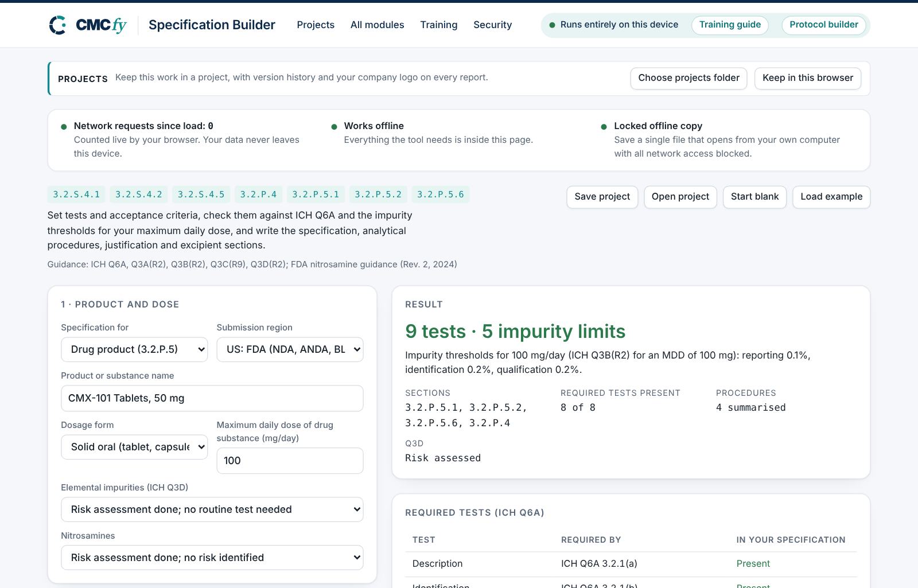Click the 'Risk assessed' Q3D value
Screen dimensions: 918x588
pos(443,458)
